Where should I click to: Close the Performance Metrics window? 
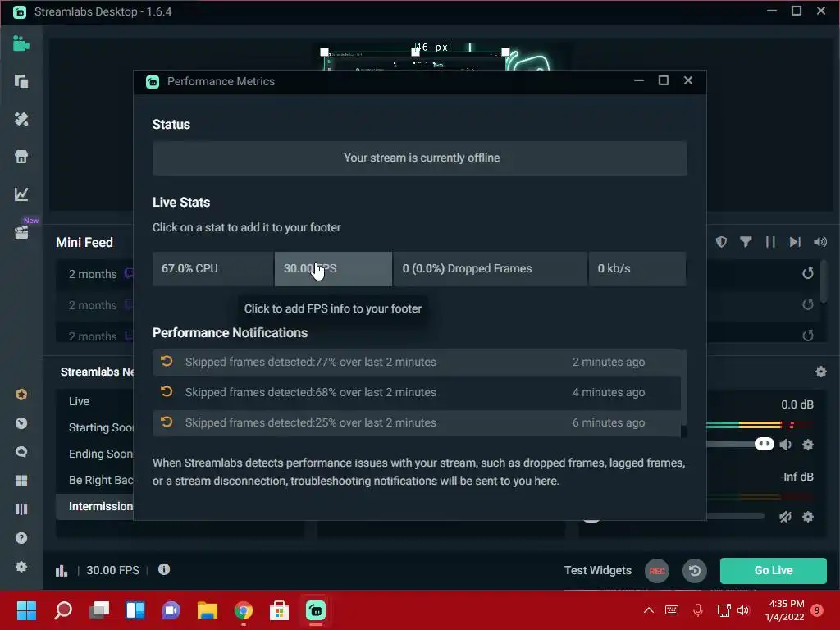tap(688, 81)
